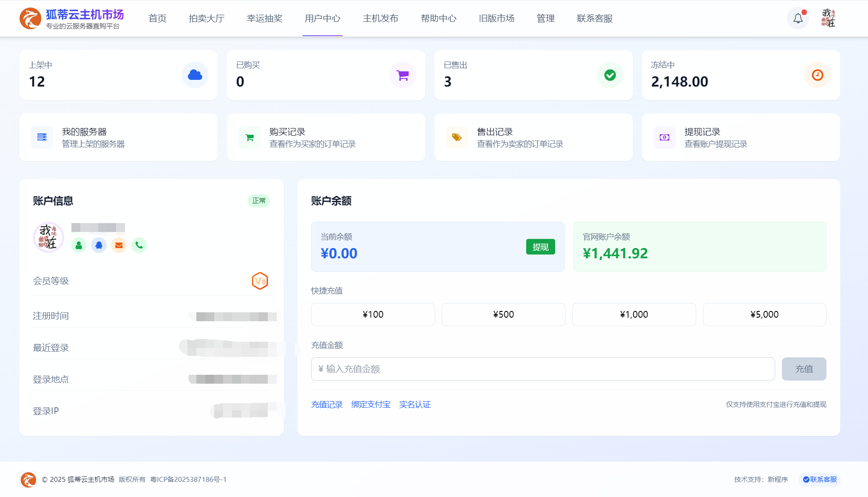The width and height of the screenshot is (868, 497).
Task: Click the orange clock icon in 冻结中 card
Action: [x=817, y=75]
